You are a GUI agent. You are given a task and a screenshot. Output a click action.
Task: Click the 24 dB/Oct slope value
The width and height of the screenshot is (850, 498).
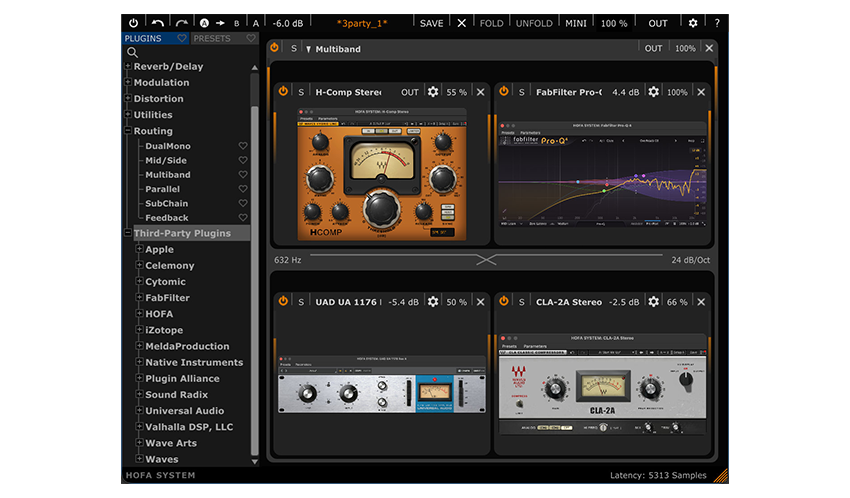pyautogui.click(x=691, y=260)
